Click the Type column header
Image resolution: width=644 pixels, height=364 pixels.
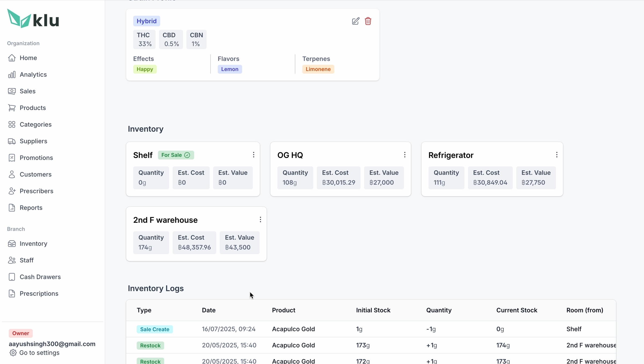(x=144, y=310)
